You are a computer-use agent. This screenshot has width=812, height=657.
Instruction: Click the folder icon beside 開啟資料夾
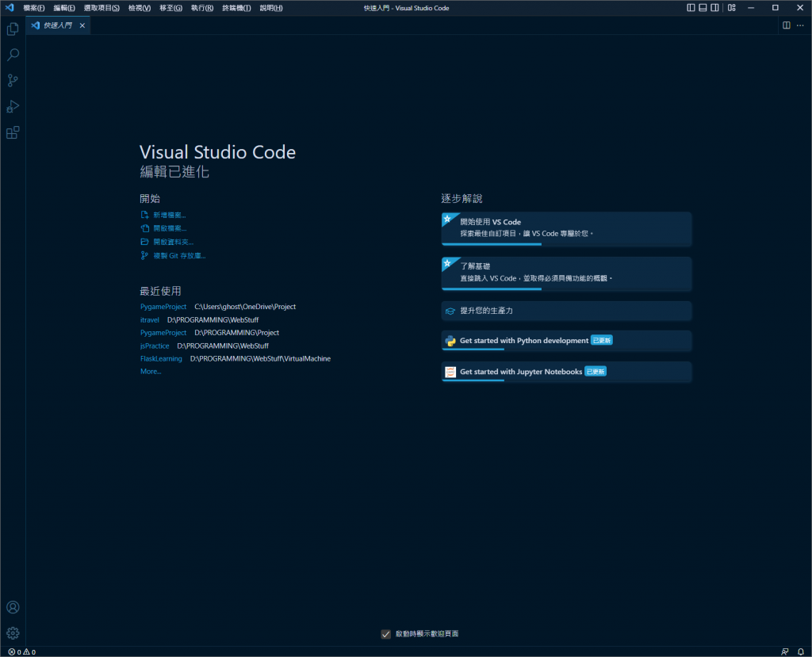click(145, 242)
